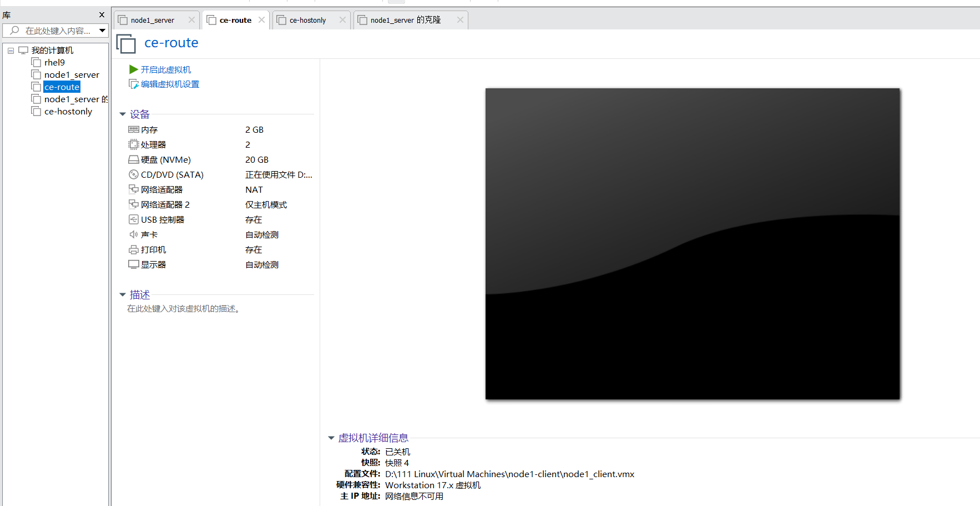Click the configuration file path text

coord(509,474)
